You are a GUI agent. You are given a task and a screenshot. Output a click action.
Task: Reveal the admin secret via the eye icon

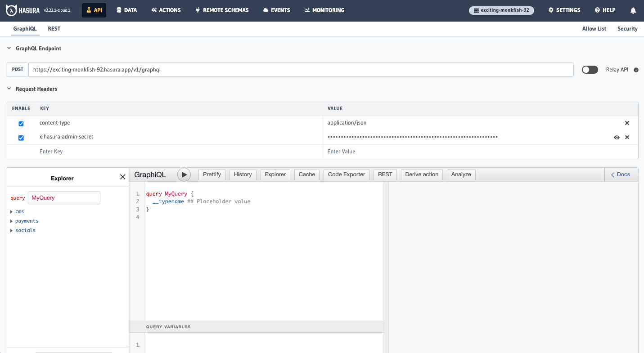tap(617, 137)
